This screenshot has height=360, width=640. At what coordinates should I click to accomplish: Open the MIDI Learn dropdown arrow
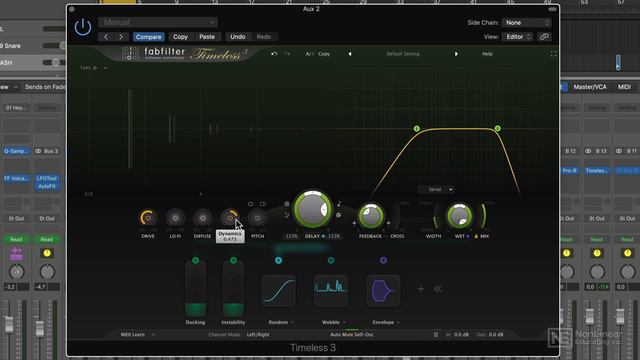153,335
